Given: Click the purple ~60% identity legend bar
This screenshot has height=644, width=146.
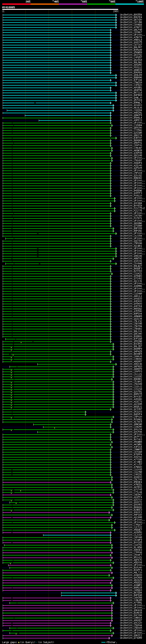Looking at the screenshot, I should coord(73,4).
